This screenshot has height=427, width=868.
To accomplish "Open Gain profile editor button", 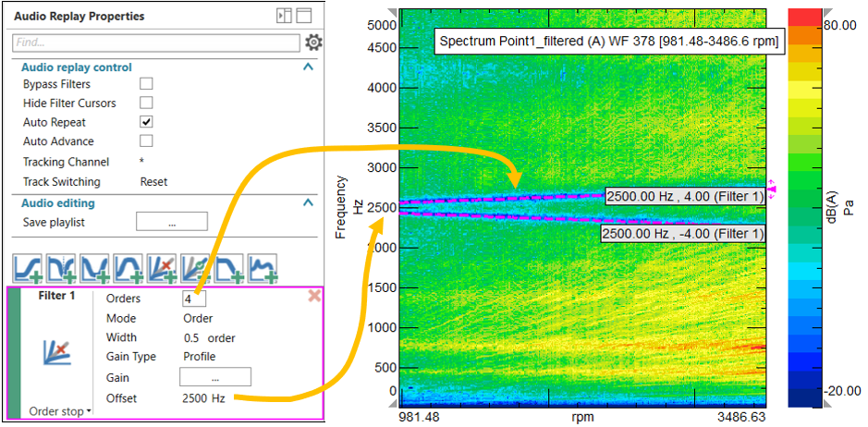I will [x=214, y=377].
